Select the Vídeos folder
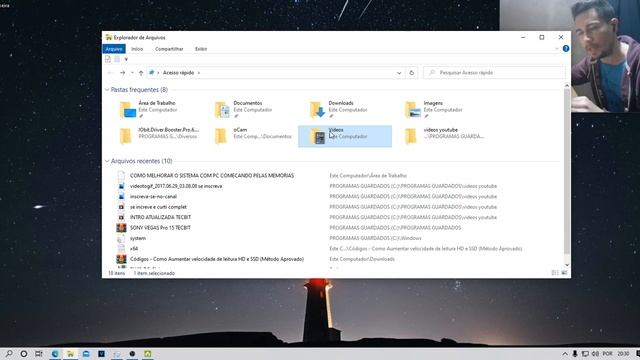The height and width of the screenshot is (360, 640). click(x=345, y=136)
